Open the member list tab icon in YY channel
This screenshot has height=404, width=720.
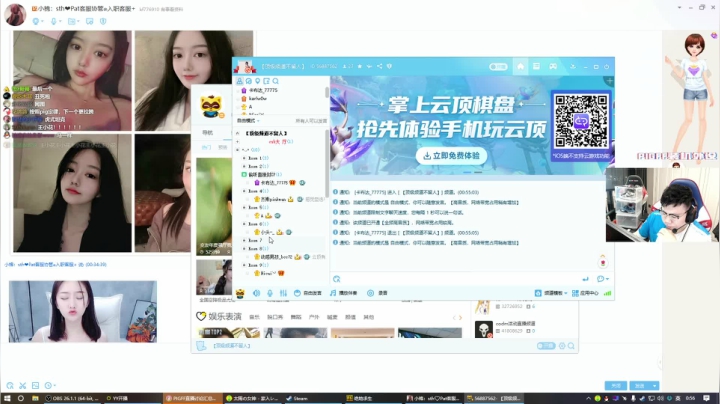pyautogui.click(x=240, y=81)
